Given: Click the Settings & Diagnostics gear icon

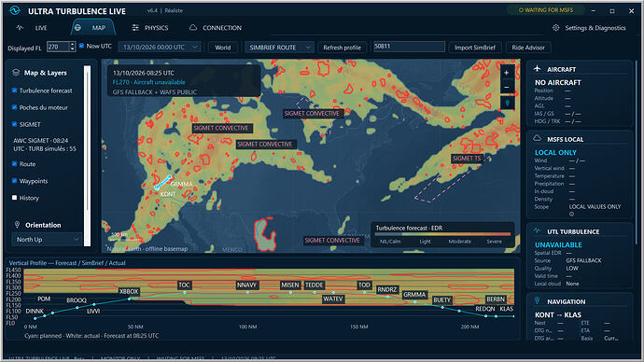Looking at the screenshot, I should (555, 28).
